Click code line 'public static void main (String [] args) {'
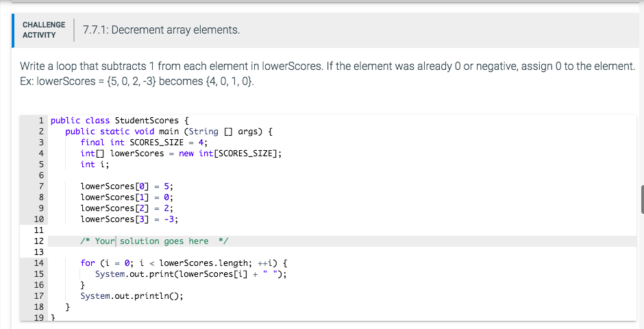 pyautogui.click(x=169, y=132)
